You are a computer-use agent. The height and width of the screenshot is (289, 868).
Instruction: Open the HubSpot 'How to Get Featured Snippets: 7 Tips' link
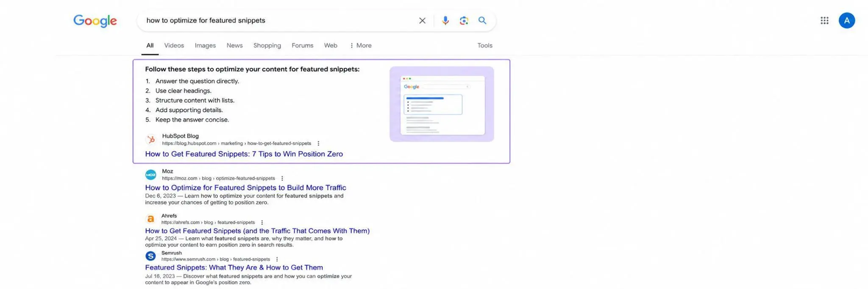point(244,154)
